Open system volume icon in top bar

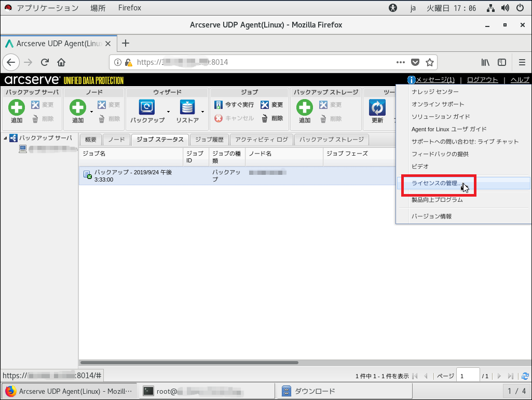(x=505, y=8)
